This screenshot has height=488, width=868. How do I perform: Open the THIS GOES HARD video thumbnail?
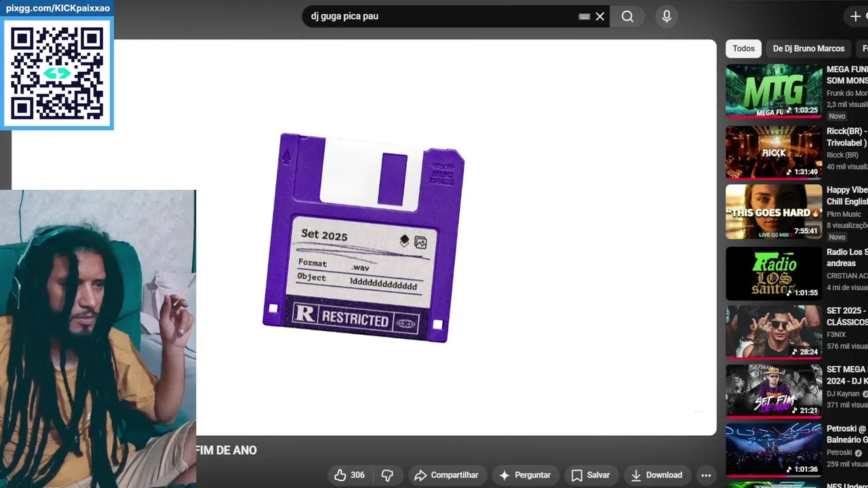click(774, 211)
